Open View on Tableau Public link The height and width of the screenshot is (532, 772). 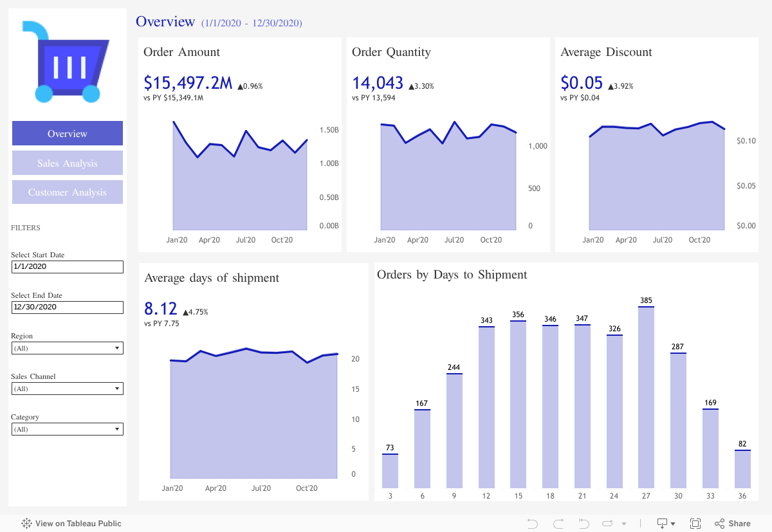click(x=71, y=524)
